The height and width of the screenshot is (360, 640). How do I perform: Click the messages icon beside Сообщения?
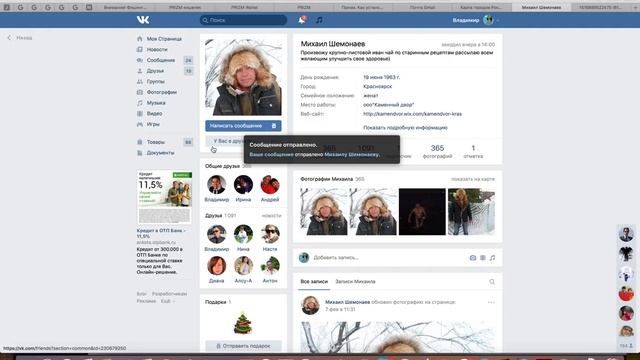[x=140, y=60]
